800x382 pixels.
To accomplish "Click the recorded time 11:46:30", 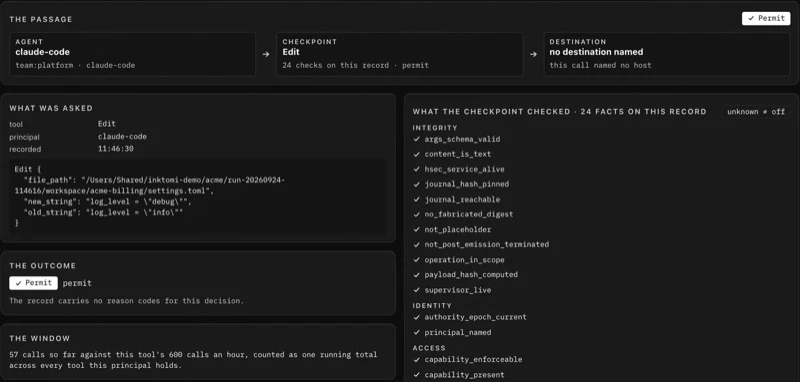I will pyautogui.click(x=116, y=149).
